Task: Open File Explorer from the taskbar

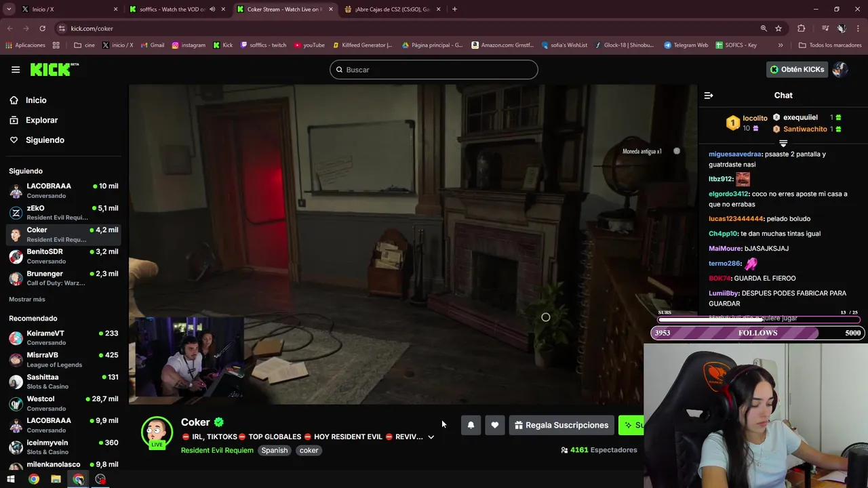Action: tap(56, 479)
